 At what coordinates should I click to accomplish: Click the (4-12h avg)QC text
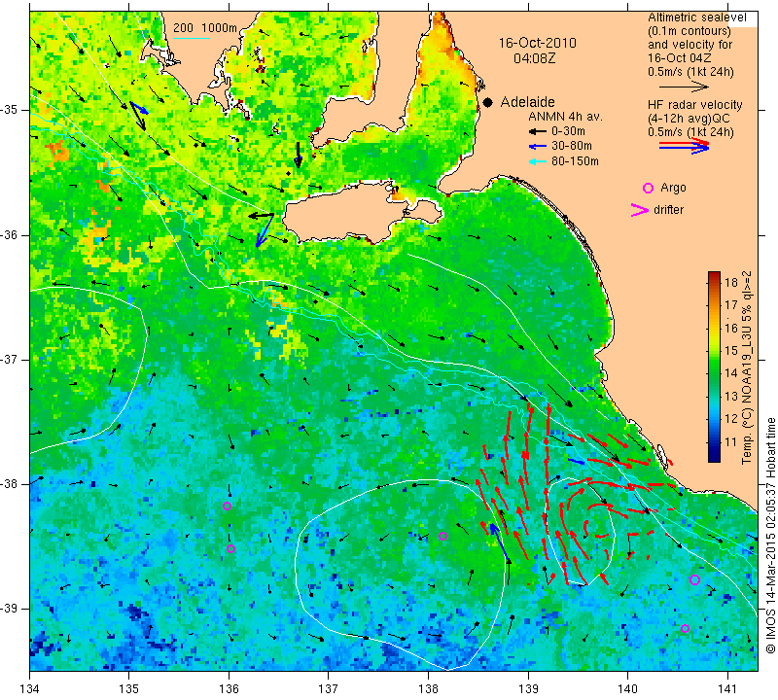click(x=687, y=119)
